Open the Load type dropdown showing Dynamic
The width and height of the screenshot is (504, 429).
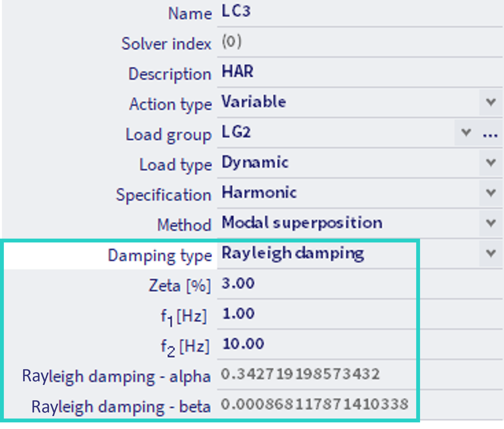490,163
